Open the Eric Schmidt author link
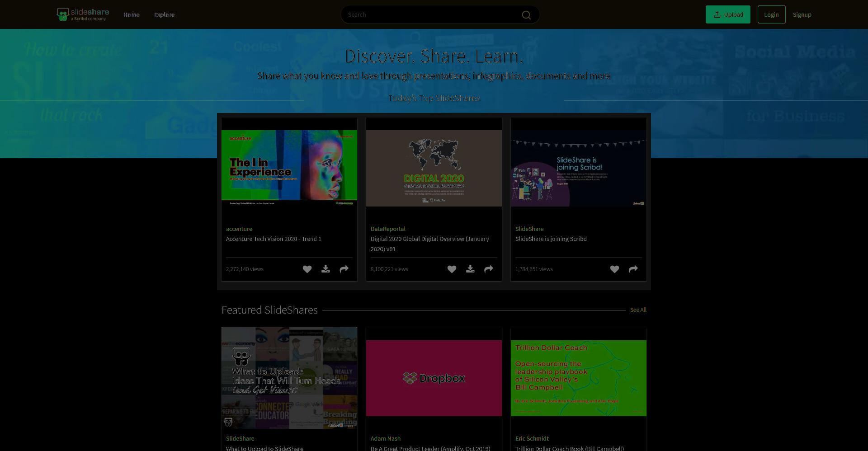The height and width of the screenshot is (451, 868). click(532, 439)
